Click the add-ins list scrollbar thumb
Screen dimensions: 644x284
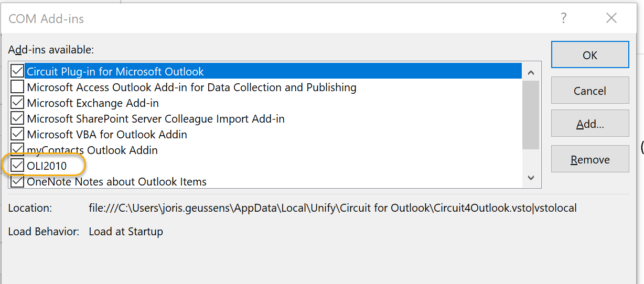(531, 115)
